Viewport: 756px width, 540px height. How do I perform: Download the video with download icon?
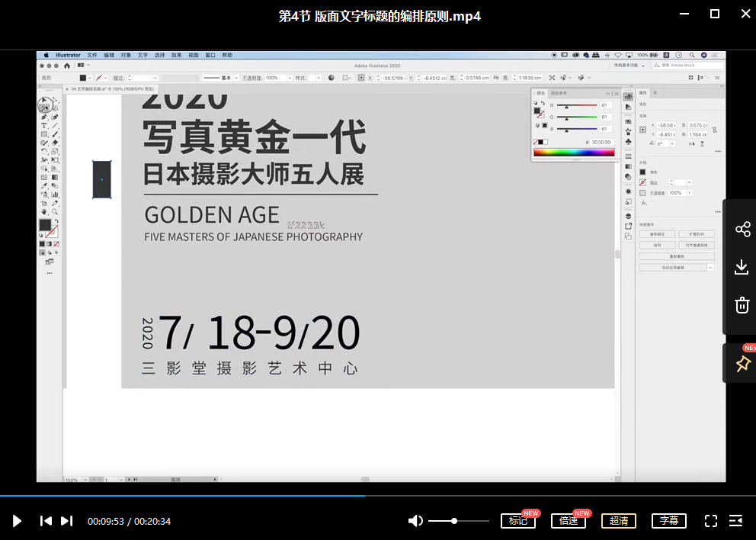742,267
